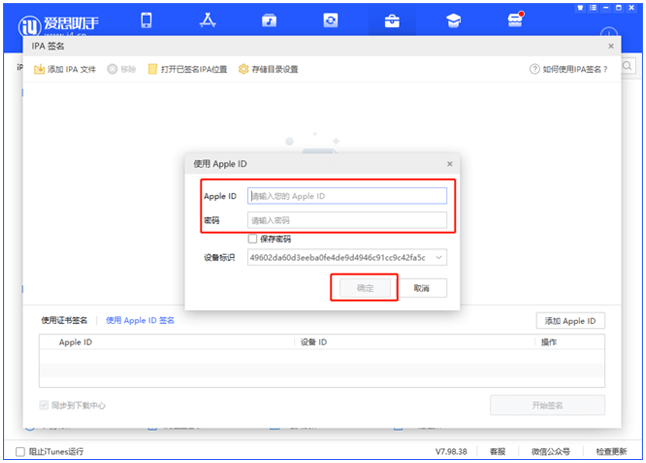646x463 pixels.
Task: Click 添加 IPA 文件 toolbar item
Action: click(65, 69)
